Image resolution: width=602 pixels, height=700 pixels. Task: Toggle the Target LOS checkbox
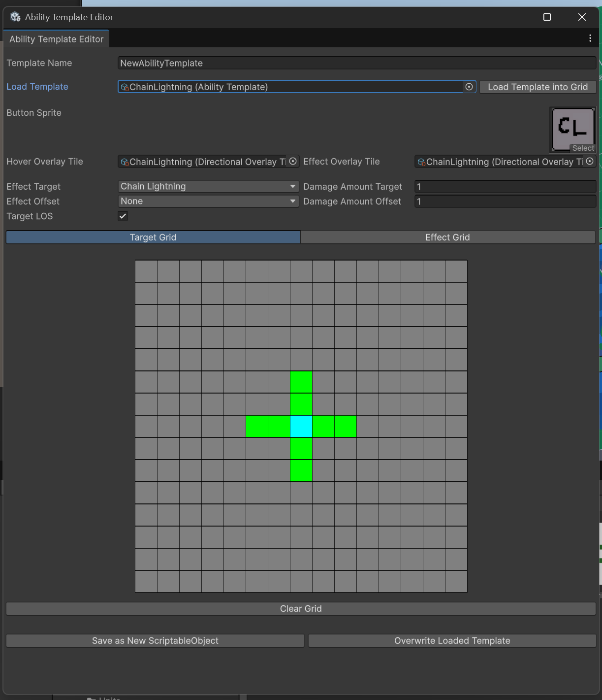123,216
